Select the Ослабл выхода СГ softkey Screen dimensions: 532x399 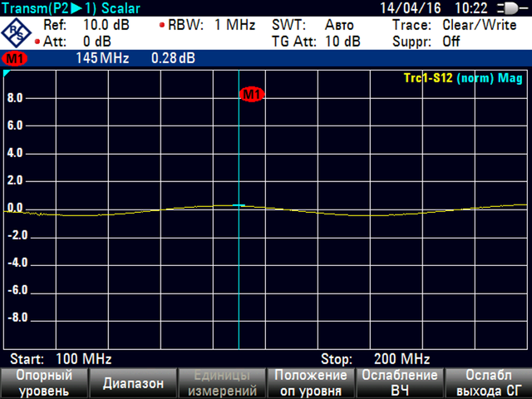click(x=487, y=383)
